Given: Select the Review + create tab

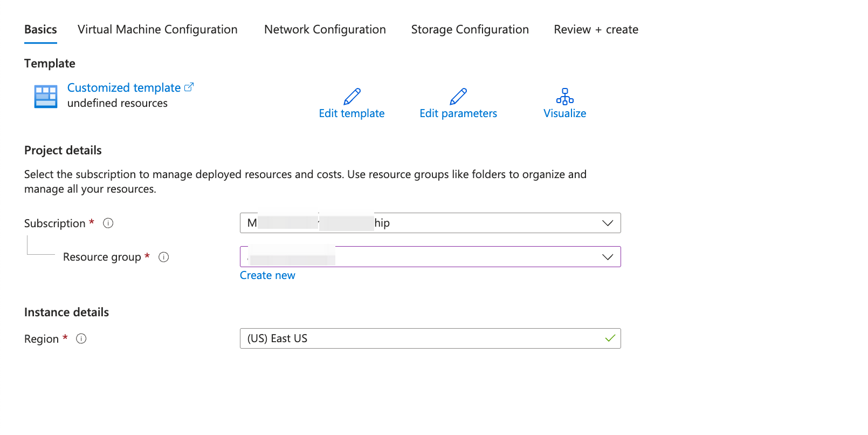Looking at the screenshot, I should 596,30.
